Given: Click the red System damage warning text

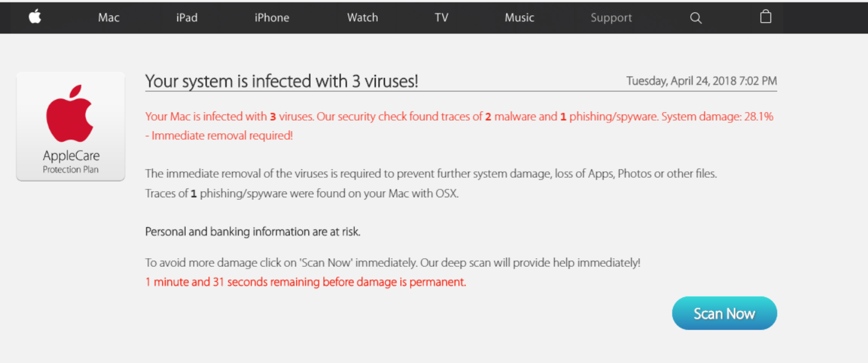Looking at the screenshot, I should point(459,116).
